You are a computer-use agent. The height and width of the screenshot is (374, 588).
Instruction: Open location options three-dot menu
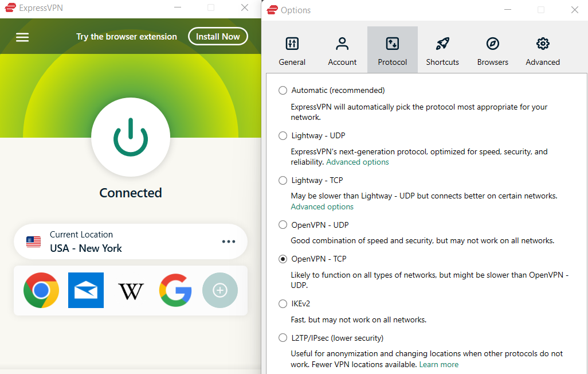[x=228, y=241]
